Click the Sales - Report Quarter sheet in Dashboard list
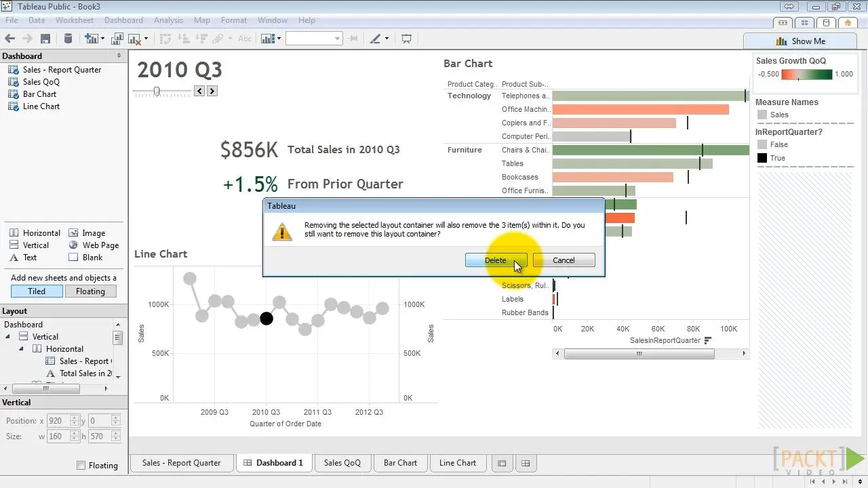 pos(55,70)
